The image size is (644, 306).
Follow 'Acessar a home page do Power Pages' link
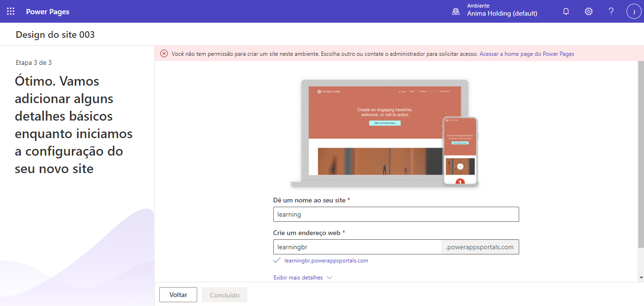pyautogui.click(x=527, y=54)
